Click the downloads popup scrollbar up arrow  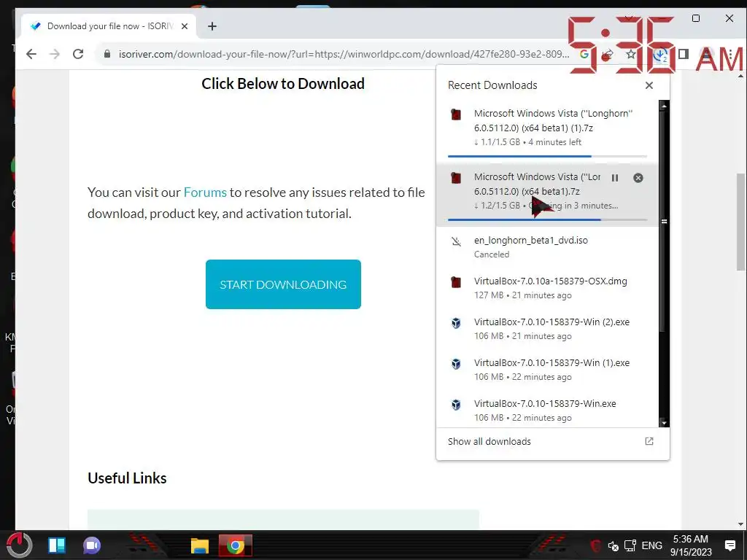pyautogui.click(x=664, y=105)
